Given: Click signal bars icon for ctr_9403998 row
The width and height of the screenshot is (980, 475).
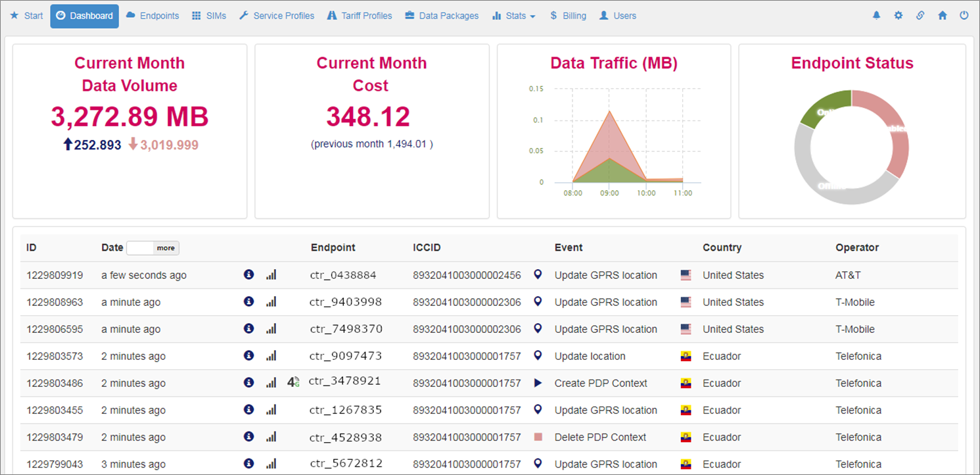Looking at the screenshot, I should [271, 302].
